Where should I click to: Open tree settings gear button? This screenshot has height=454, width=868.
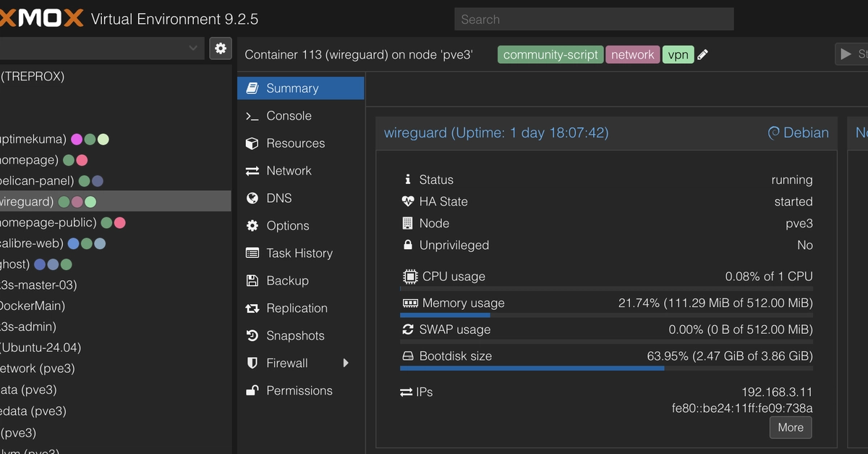(221, 49)
